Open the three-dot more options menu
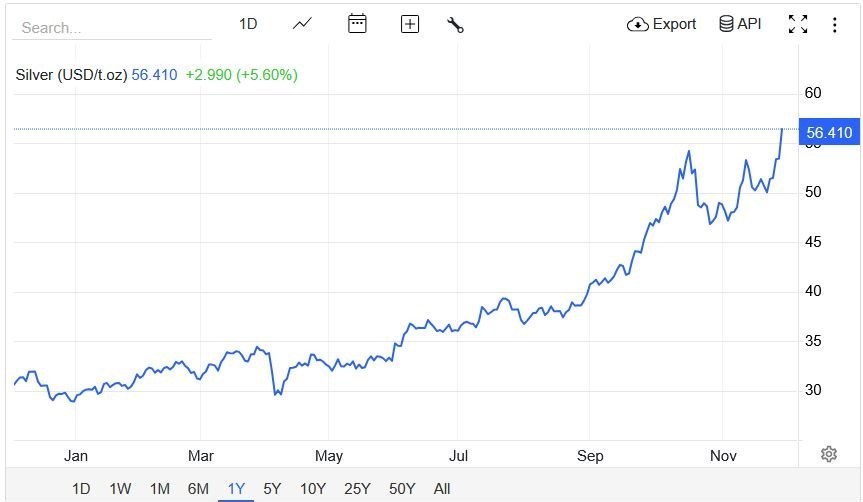Image resolution: width=863 pixels, height=502 pixels. (x=834, y=25)
